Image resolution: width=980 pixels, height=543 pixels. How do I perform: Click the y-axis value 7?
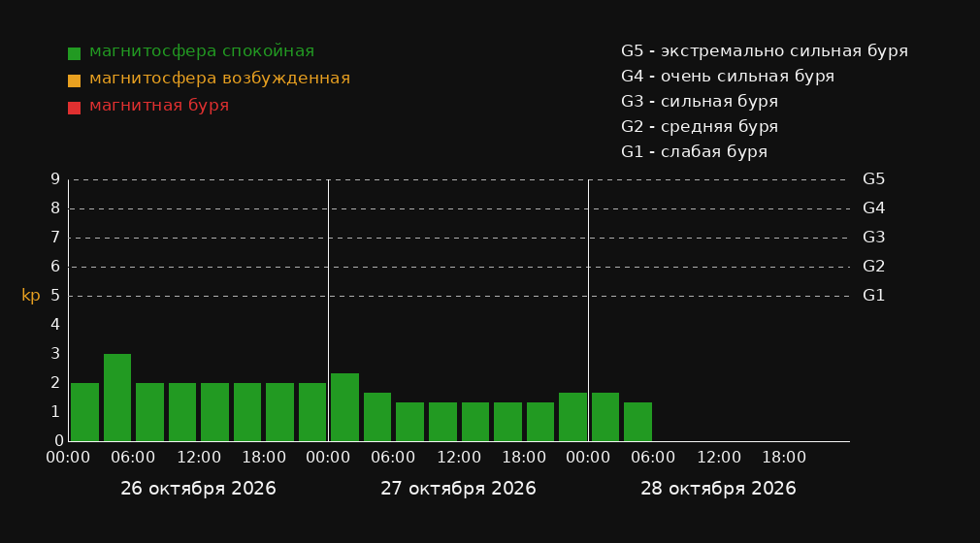(x=55, y=238)
